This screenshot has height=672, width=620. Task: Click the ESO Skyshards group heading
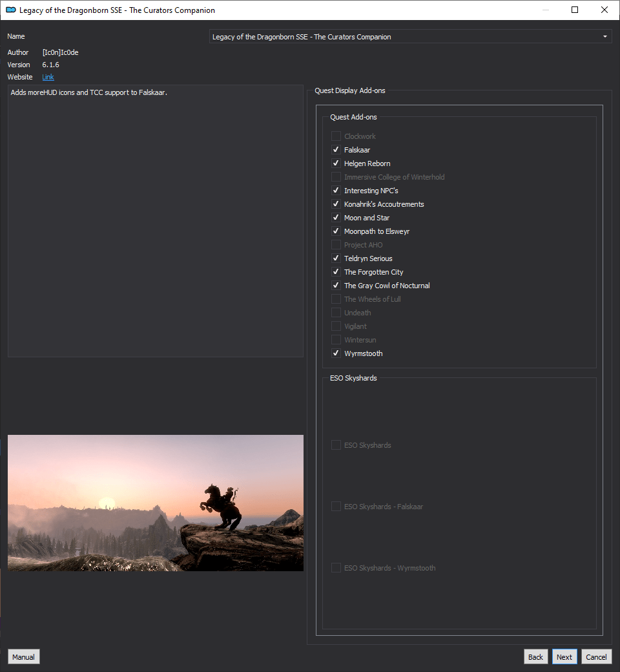pyautogui.click(x=353, y=378)
